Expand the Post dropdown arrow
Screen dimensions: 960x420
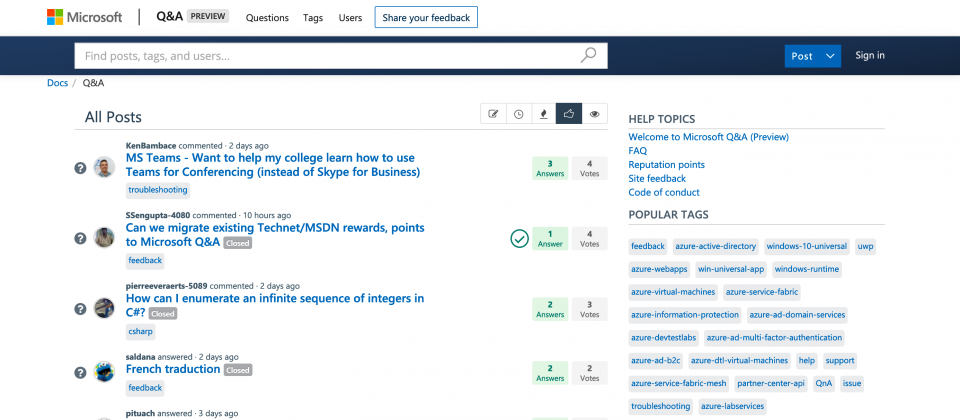(830, 56)
